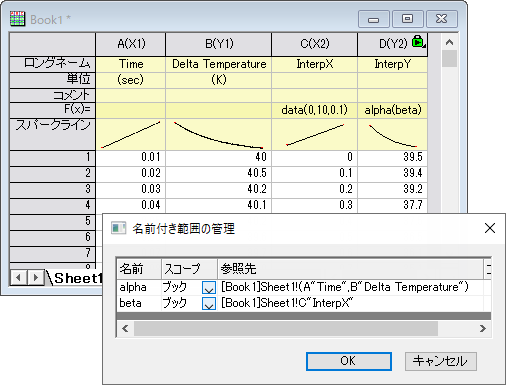Click long name cell Time
The height and width of the screenshot is (385, 506).
131,64
